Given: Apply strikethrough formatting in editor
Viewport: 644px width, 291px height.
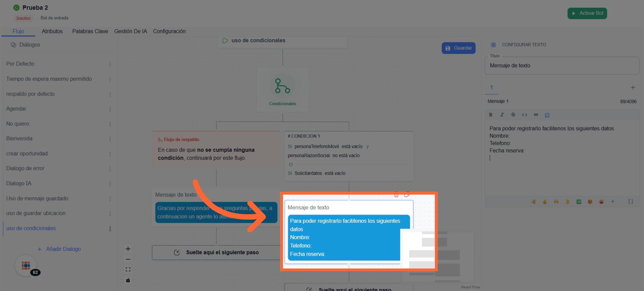Looking at the screenshot, I should [513, 115].
